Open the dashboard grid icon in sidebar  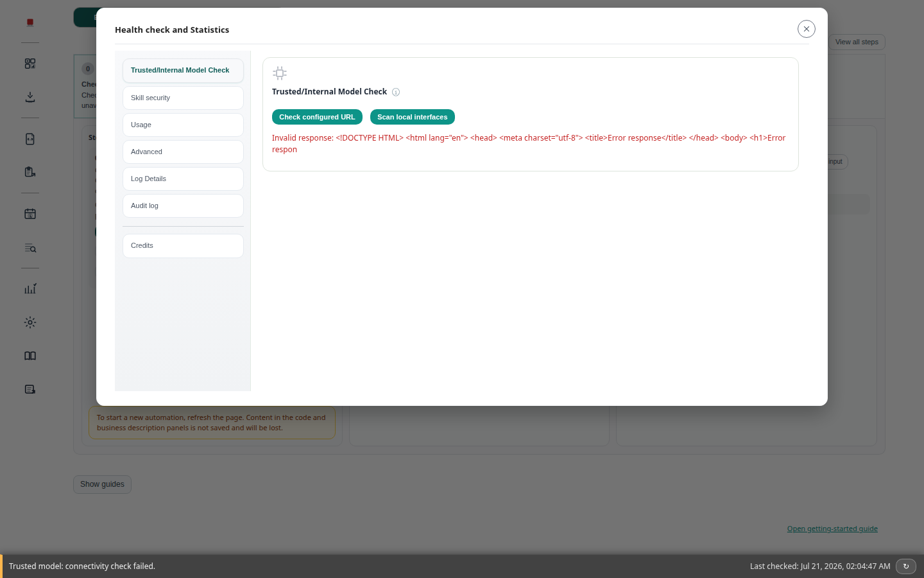pyautogui.click(x=30, y=64)
